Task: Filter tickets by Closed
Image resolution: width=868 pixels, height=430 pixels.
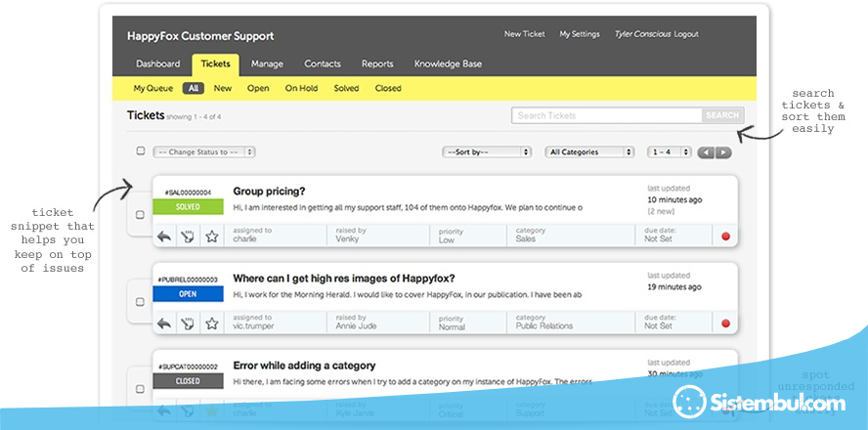Action: pos(388,88)
